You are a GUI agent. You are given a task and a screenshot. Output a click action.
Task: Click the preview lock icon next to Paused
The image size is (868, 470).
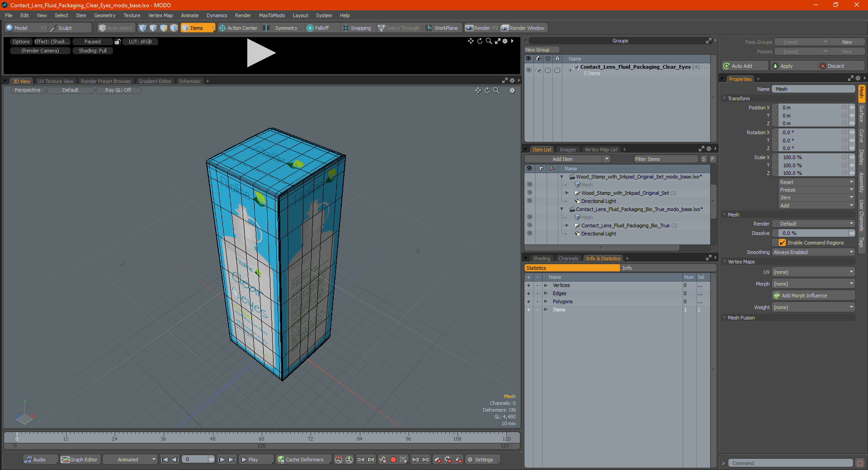click(118, 42)
